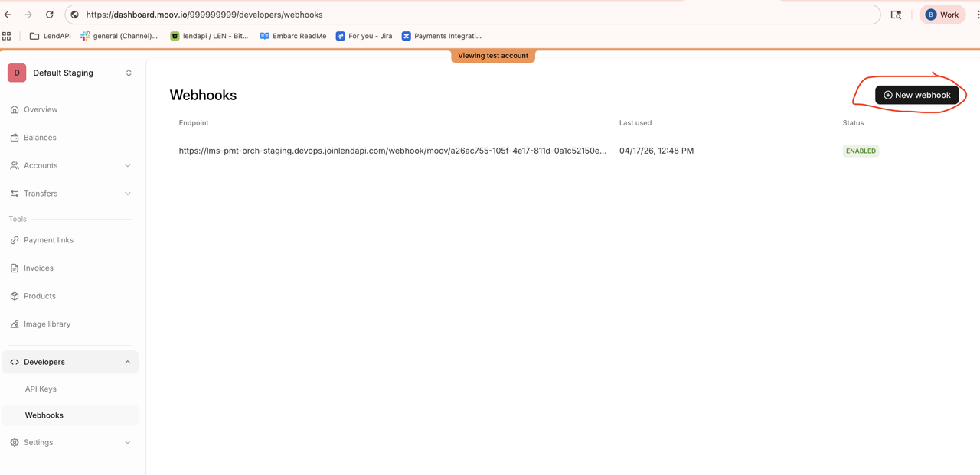This screenshot has width=980, height=475.
Task: Open the Work browser profile button
Action: [x=942, y=15]
